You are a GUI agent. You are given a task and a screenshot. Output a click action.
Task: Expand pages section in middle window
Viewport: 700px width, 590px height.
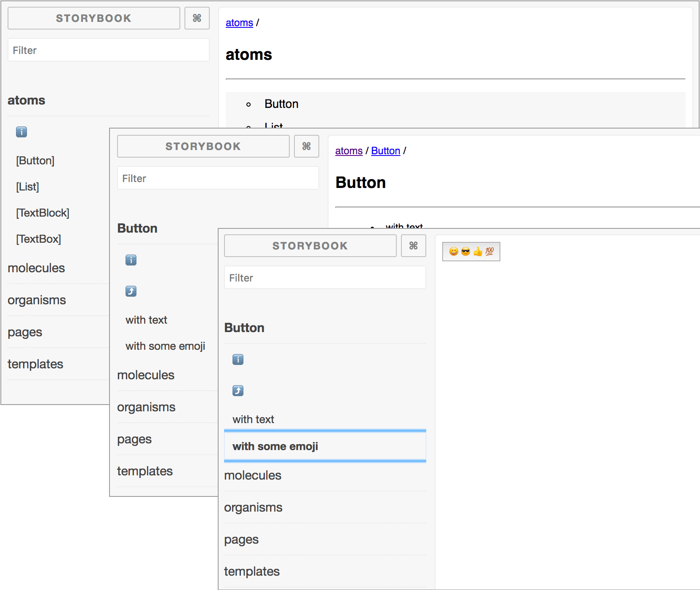(134, 439)
